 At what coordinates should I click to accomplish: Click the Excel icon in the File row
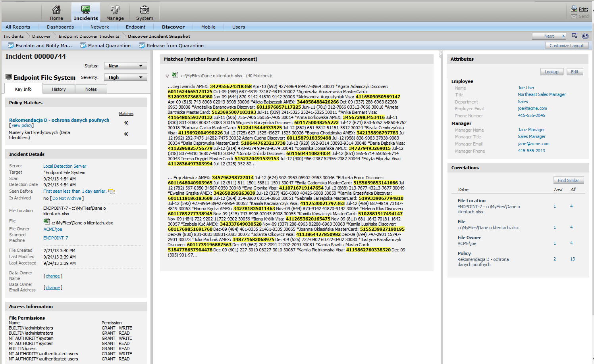tap(46, 222)
